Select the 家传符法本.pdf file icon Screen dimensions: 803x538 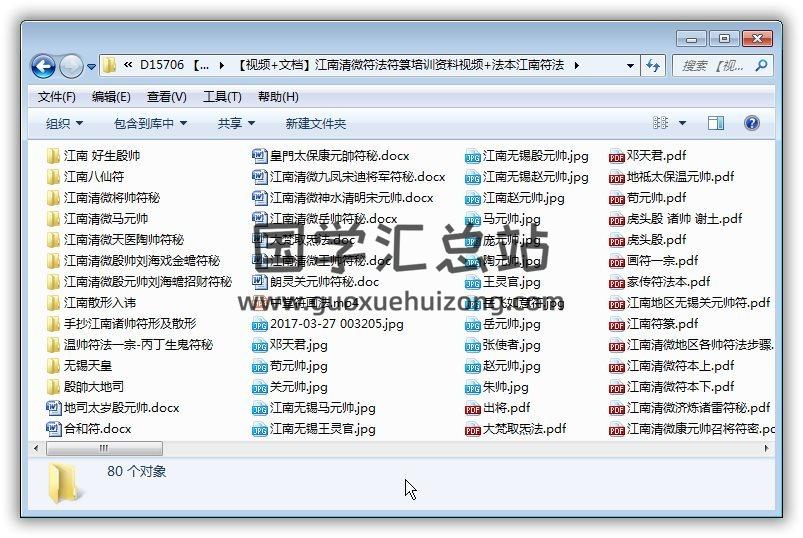point(617,283)
